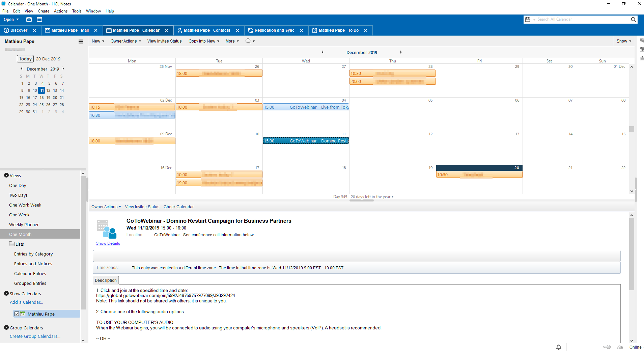Viewport: 644px width, 351px height.
Task: Click the Show Details link
Action: pos(108,243)
